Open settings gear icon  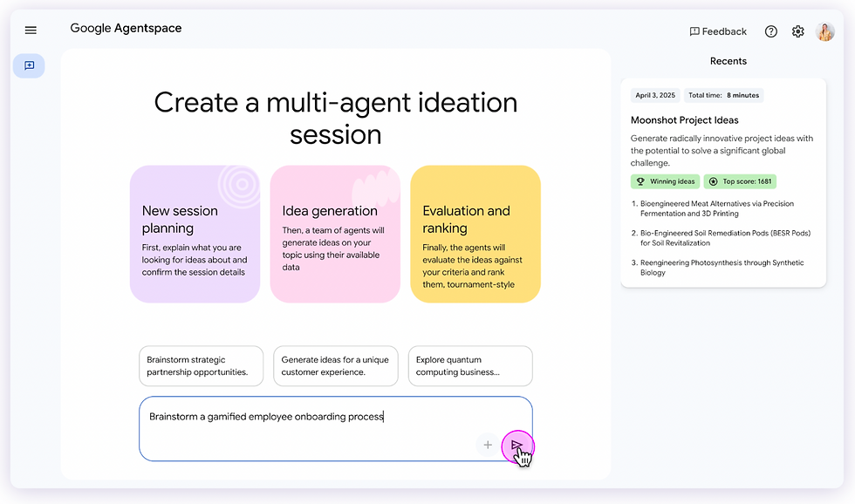[797, 31]
